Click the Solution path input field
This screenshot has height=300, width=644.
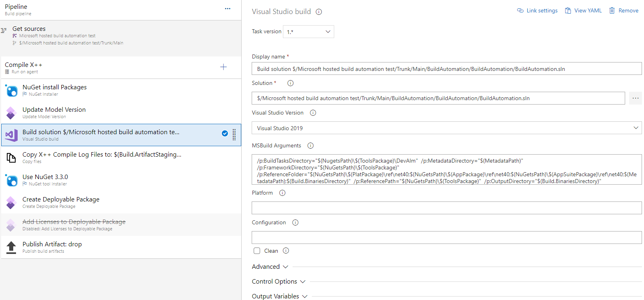click(x=438, y=98)
